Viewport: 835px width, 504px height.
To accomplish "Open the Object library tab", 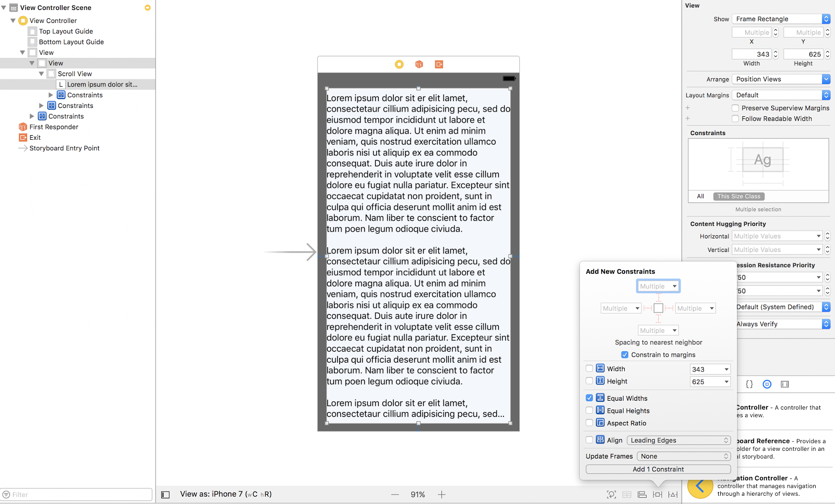I will 767,385.
